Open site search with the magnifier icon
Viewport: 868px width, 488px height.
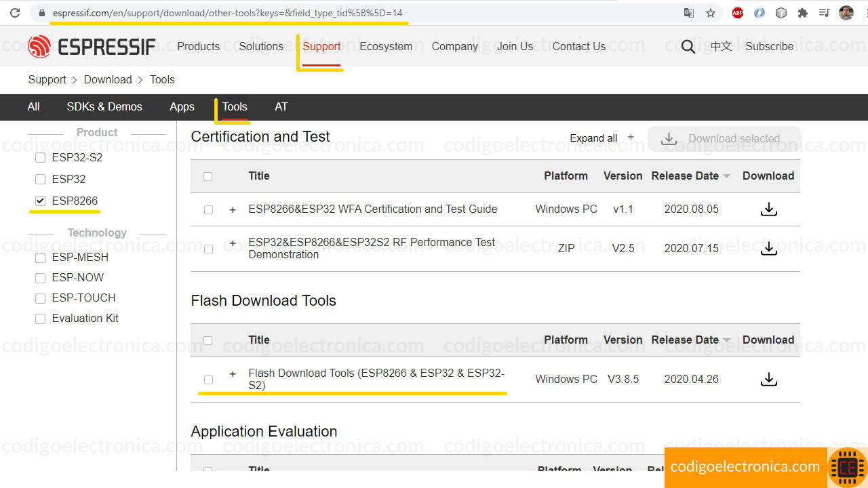pos(688,46)
